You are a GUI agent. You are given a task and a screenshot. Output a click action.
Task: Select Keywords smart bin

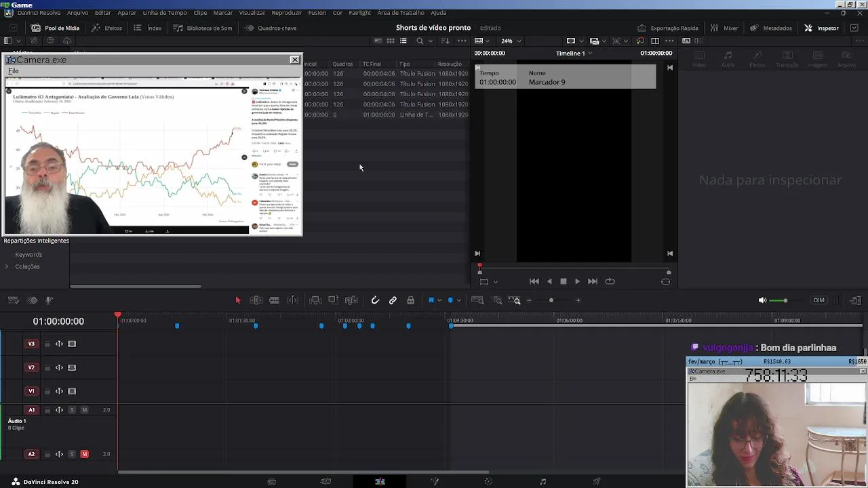pos(28,254)
